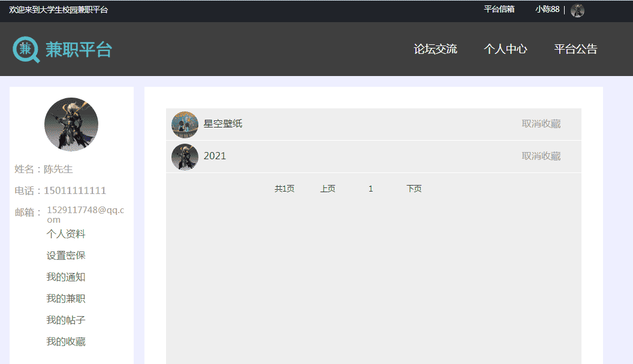The image size is (633, 364).
Task: Click the large profile avatar in sidebar
Action: tap(71, 125)
